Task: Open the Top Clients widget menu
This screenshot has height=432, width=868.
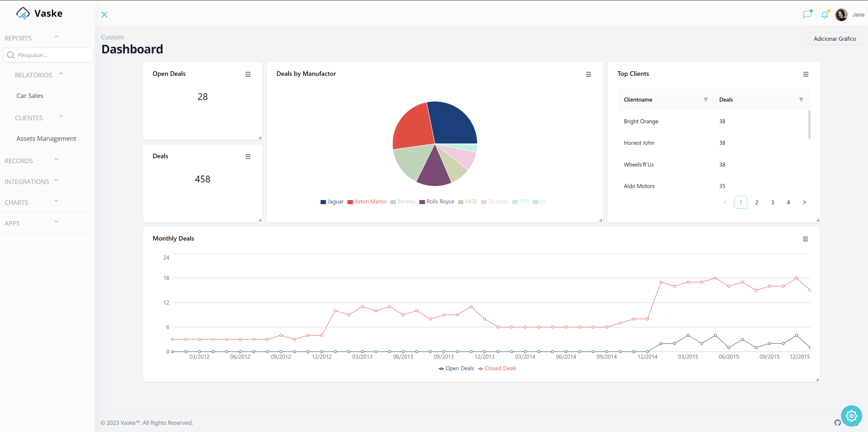Action: click(805, 74)
